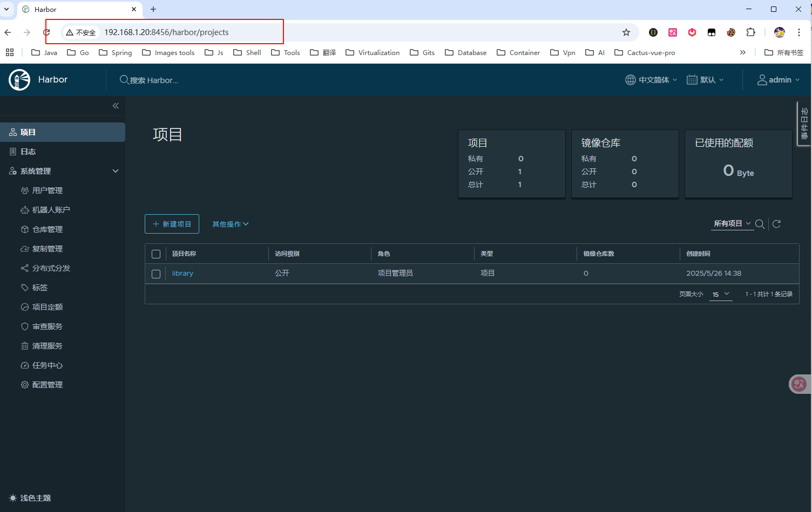Click the black circle braces extension icon

tap(653, 32)
